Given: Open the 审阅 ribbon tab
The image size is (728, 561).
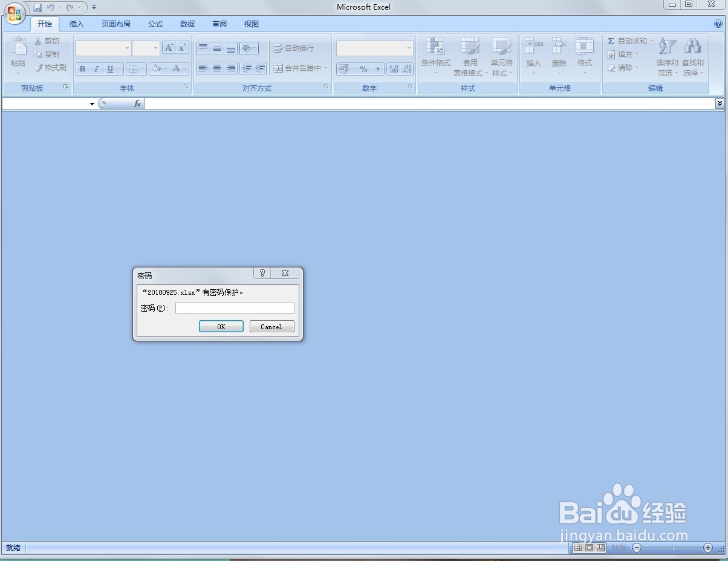Looking at the screenshot, I should [x=219, y=24].
